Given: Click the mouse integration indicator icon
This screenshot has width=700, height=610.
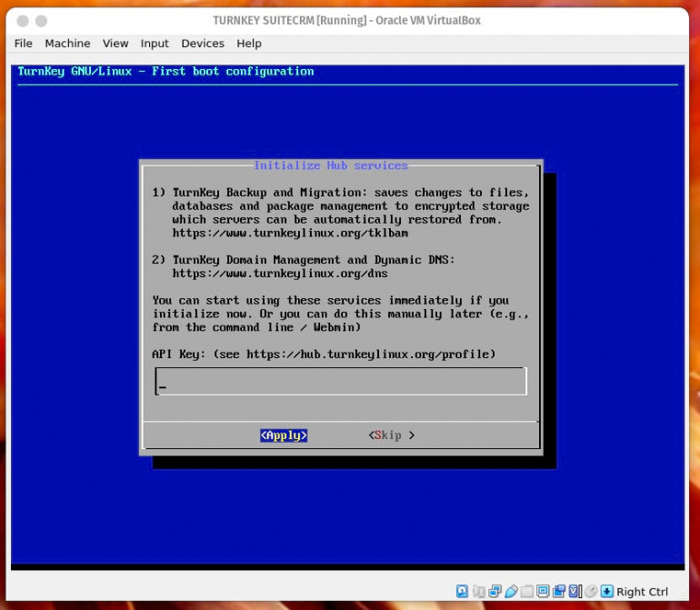Looking at the screenshot, I should tap(591, 591).
